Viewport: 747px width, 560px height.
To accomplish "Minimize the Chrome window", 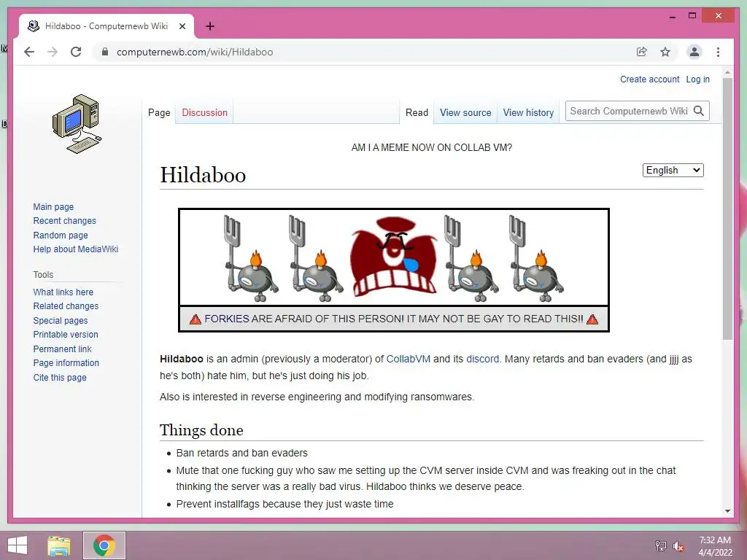I will pyautogui.click(x=672, y=16).
